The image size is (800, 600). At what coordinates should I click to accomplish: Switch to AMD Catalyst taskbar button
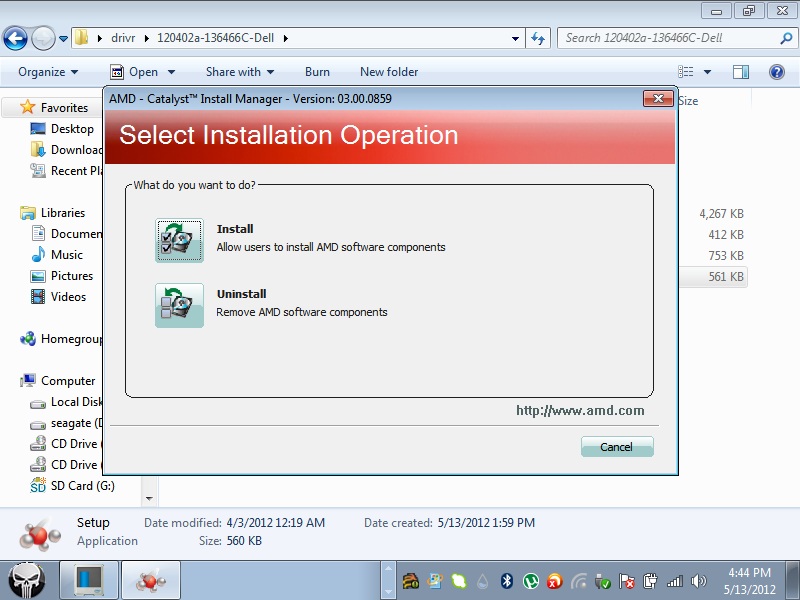151,581
